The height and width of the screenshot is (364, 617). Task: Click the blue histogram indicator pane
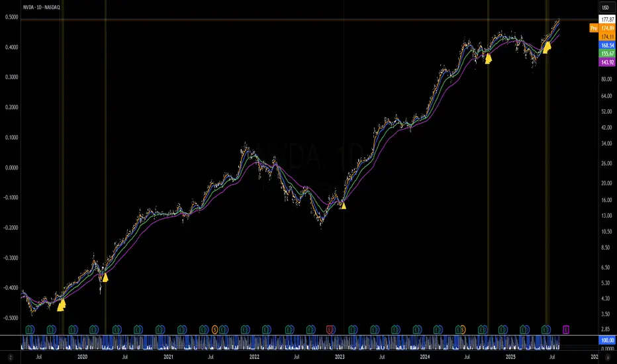[x=291, y=343]
